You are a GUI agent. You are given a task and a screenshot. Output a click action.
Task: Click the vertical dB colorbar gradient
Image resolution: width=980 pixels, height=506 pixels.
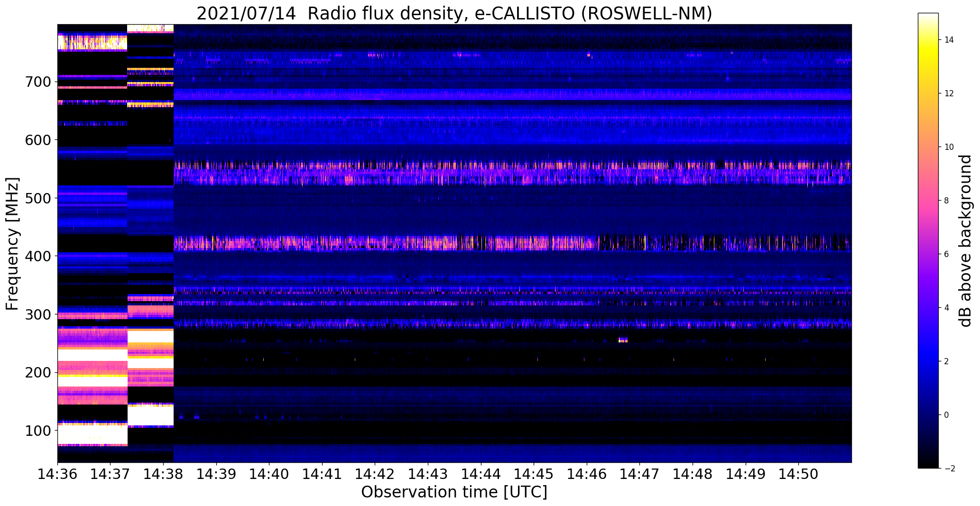pos(928,240)
